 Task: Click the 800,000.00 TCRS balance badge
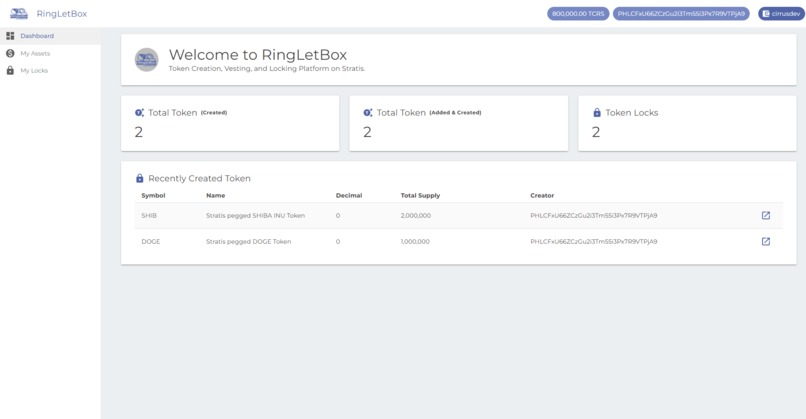578,14
